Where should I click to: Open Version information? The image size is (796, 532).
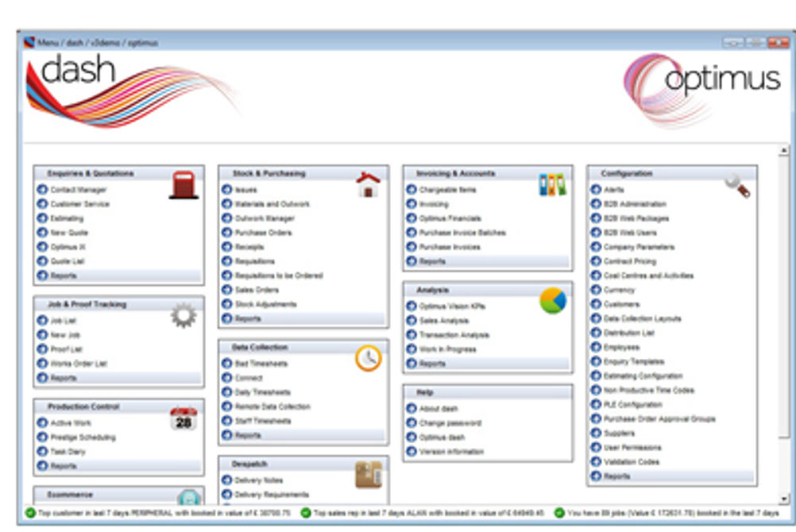(x=451, y=451)
